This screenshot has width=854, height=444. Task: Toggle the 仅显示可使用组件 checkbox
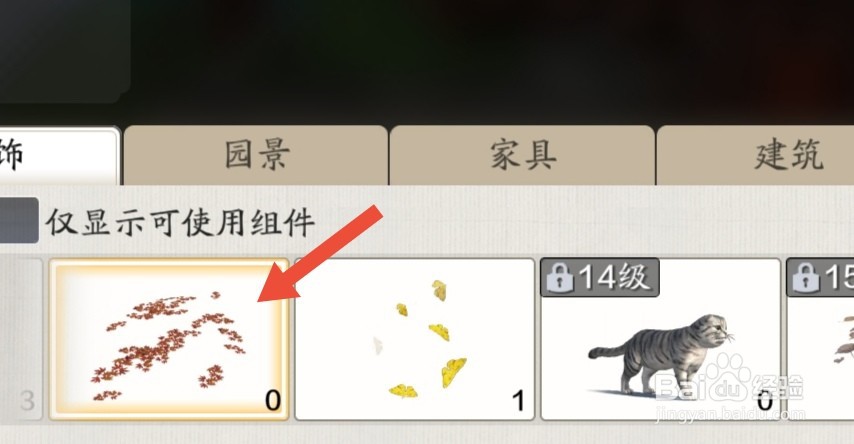19,220
